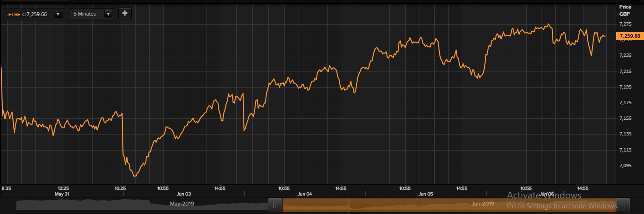Click the Jun 05 date label

click(426, 194)
